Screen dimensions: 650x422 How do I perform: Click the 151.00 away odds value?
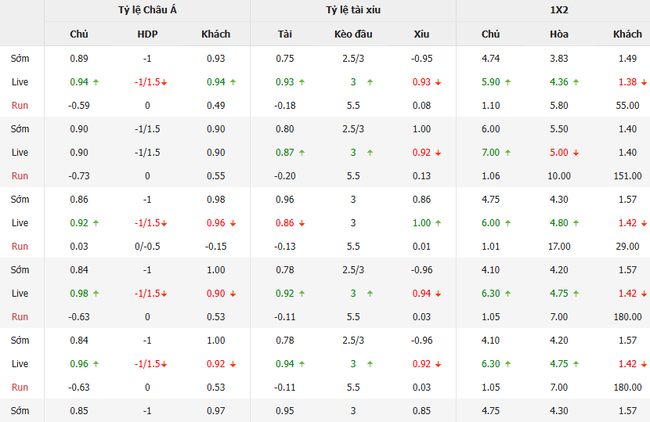(627, 175)
